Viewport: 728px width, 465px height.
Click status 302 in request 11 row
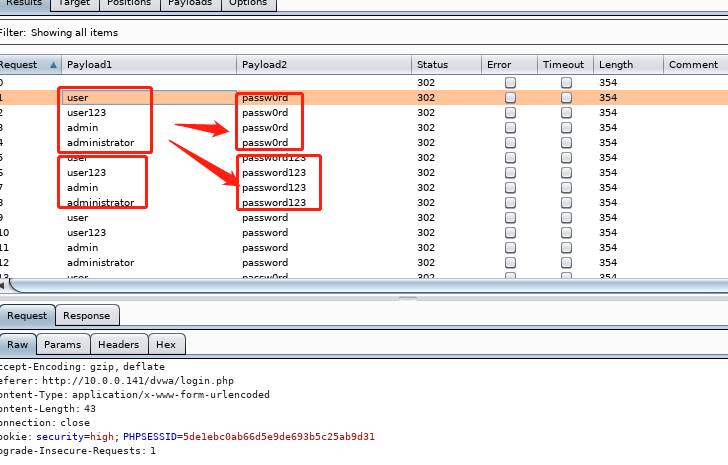pyautogui.click(x=426, y=248)
